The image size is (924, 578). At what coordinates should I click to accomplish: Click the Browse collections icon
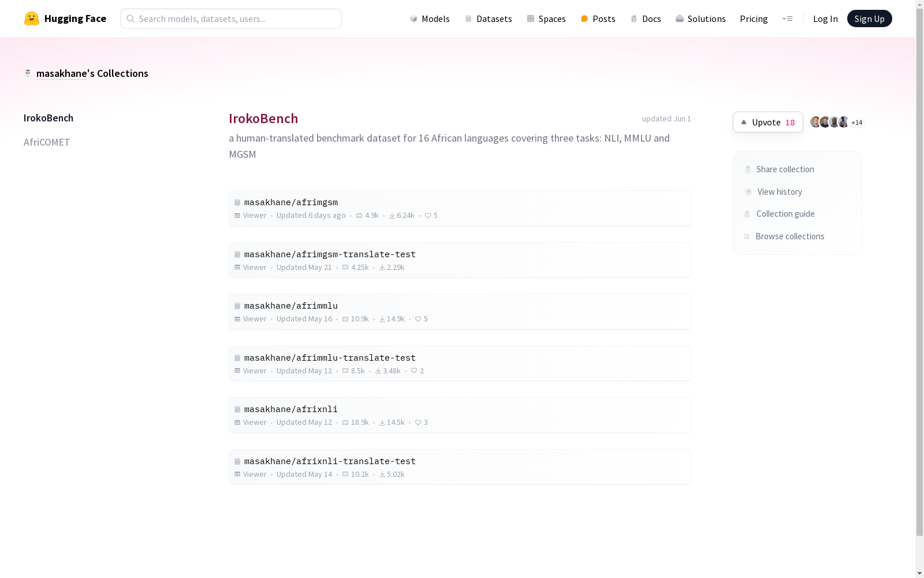[x=747, y=236]
